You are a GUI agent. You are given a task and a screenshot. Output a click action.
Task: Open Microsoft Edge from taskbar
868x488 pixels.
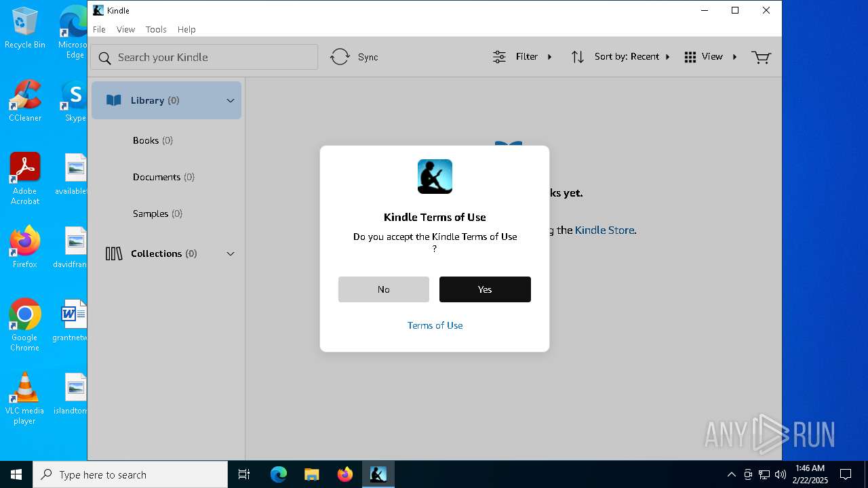[x=279, y=474]
